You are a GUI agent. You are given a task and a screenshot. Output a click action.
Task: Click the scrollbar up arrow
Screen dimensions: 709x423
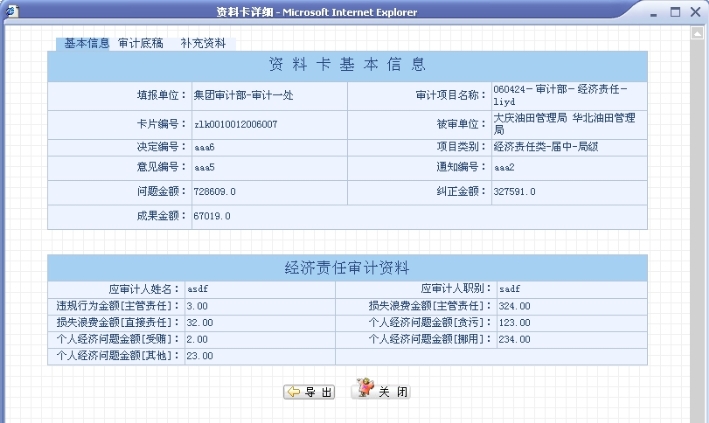[x=699, y=33]
